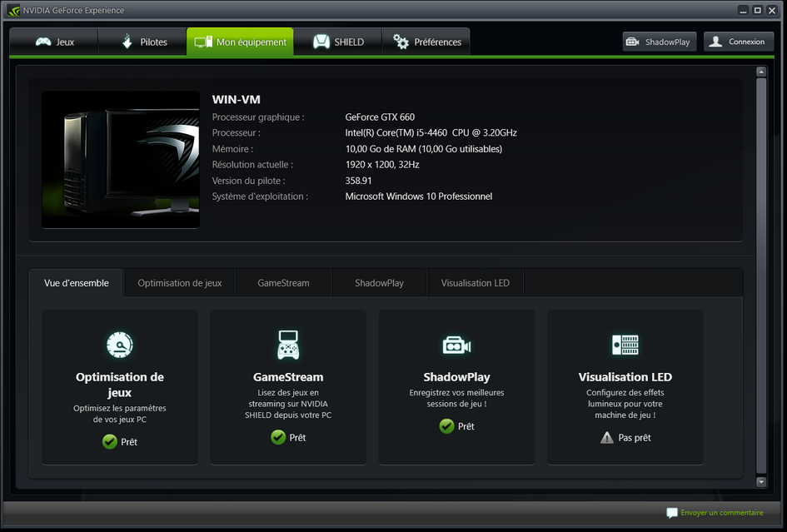Click the vertical scrollbar track
787x532 pixels.
point(761,276)
